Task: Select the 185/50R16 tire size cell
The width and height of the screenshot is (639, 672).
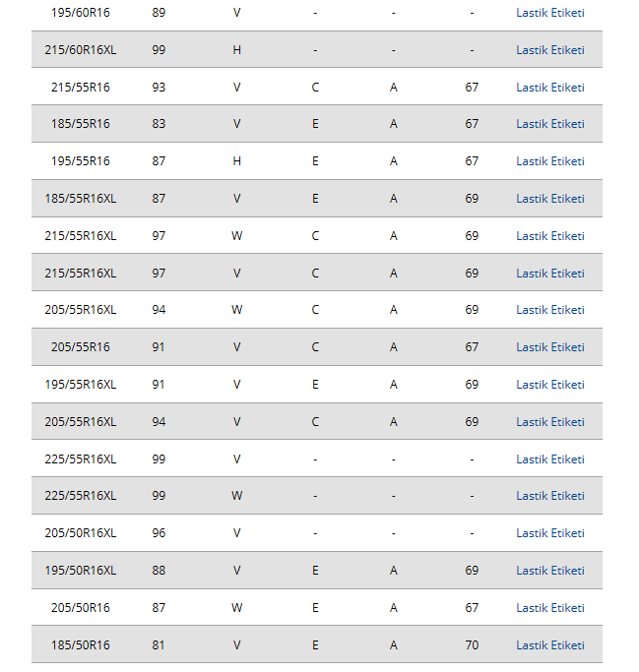Action: (x=81, y=645)
